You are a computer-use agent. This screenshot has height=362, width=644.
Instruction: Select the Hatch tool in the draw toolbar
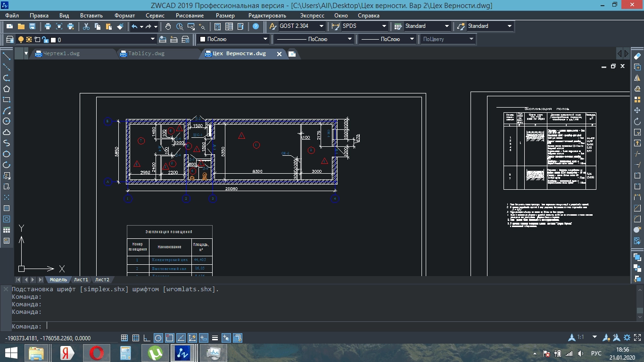pyautogui.click(x=7, y=208)
